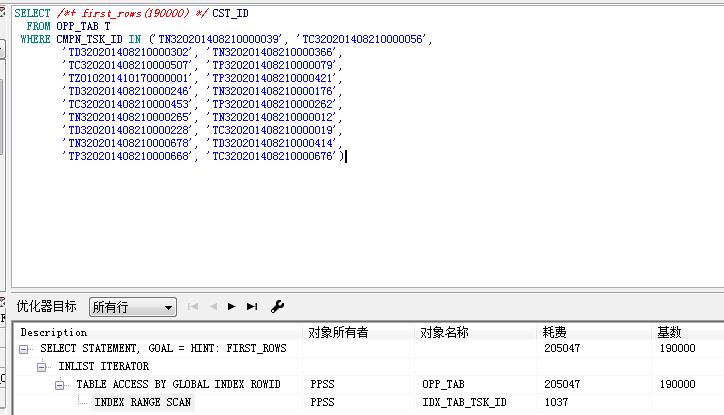Click object name IDX_TAB_TSK_ID cell
This screenshot has width=724, height=415.
coord(464,402)
